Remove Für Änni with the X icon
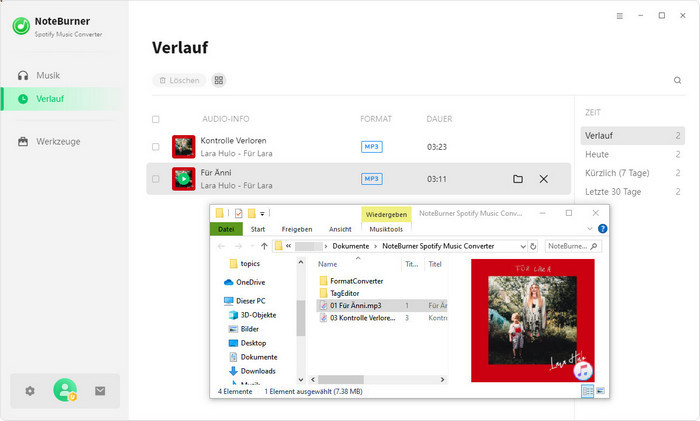 tap(543, 179)
